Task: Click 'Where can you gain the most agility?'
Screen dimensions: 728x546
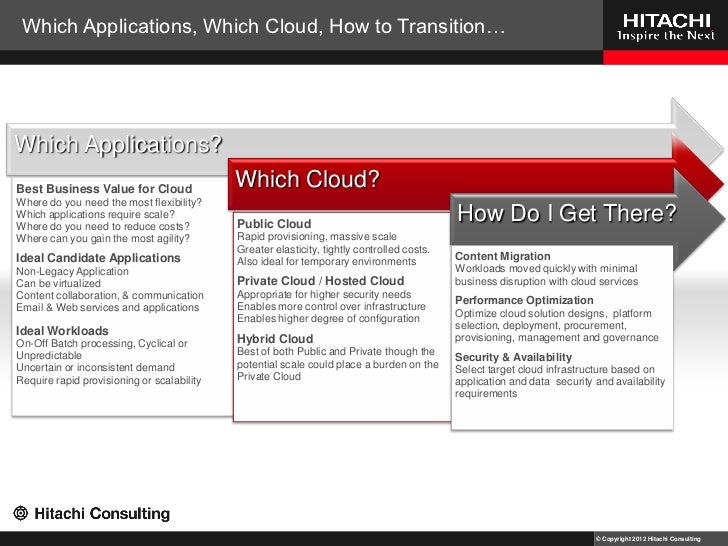Action: click(x=103, y=238)
